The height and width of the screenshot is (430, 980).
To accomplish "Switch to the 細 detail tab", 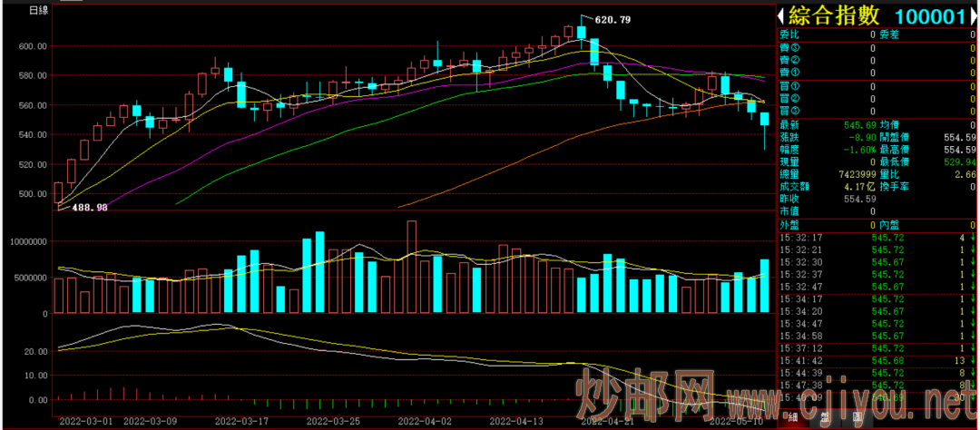I will click(x=792, y=418).
